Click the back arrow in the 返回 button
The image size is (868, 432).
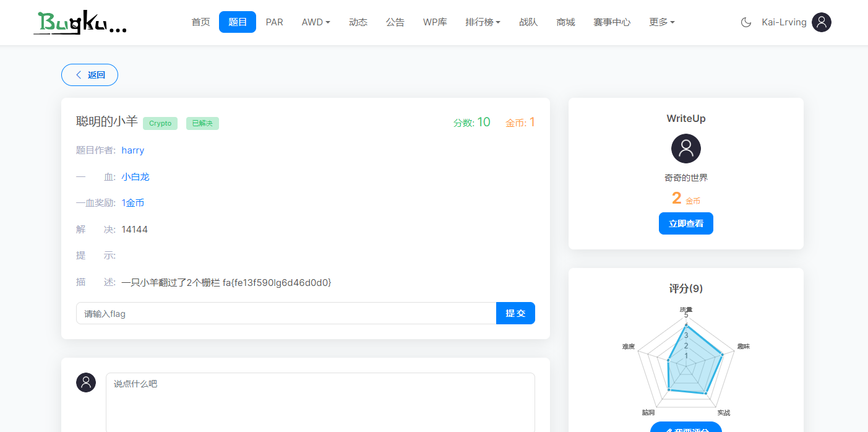[x=79, y=74]
